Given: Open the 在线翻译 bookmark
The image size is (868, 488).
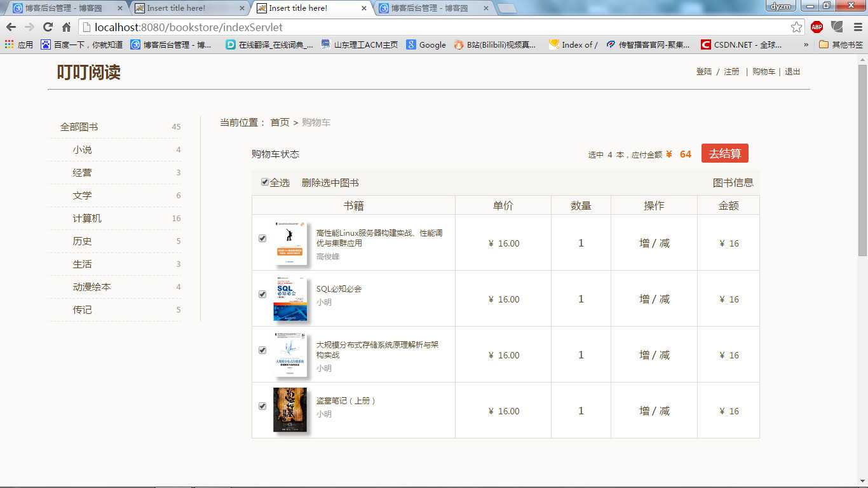Looking at the screenshot, I should pos(269,44).
